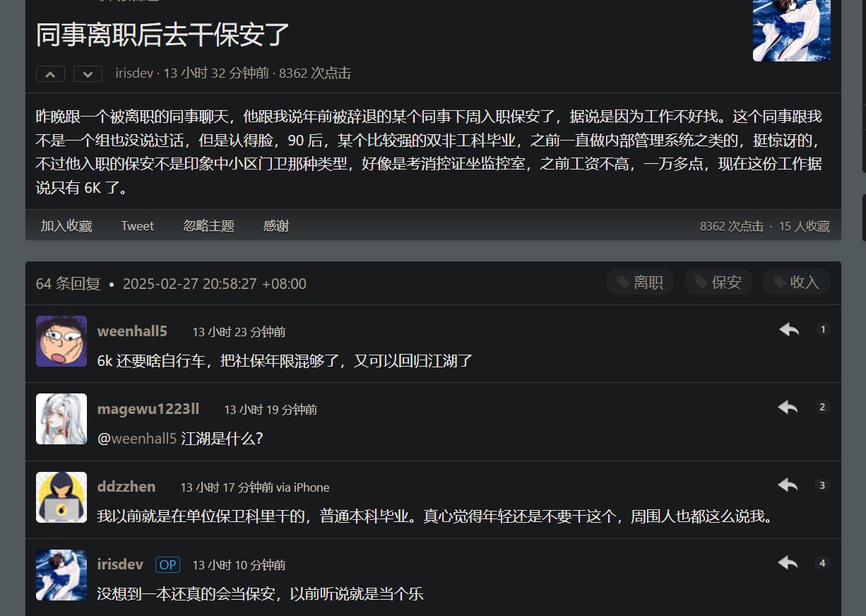Click date 2025-02-27 20:58:27 +08:00
The height and width of the screenshot is (616, 866).
215,284
